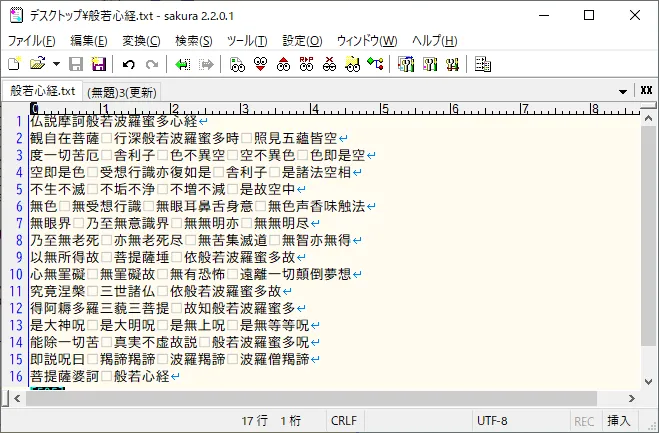
Task: Click the vertical scrollbar down arrow
Action: (649, 381)
